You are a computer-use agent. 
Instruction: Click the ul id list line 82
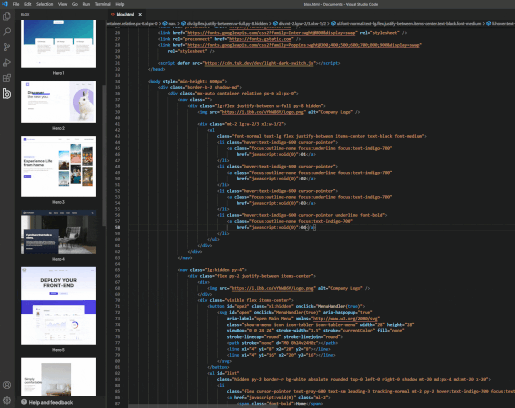point(223,373)
